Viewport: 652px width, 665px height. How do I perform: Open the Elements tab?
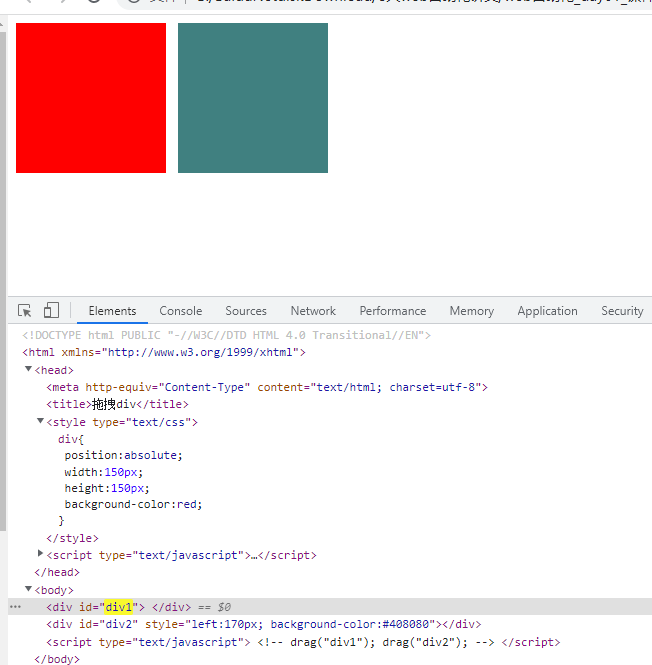coord(112,311)
